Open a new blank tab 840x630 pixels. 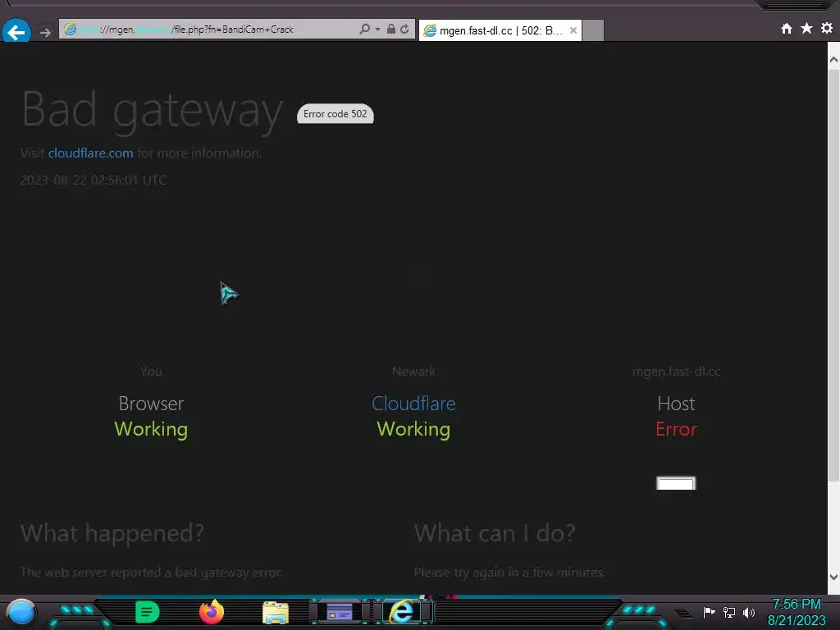point(593,30)
